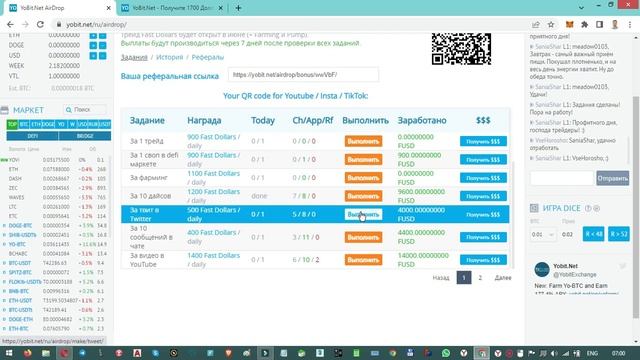
Task: Click Получить $$$ for the YouTube video row
Action: click(x=483, y=260)
